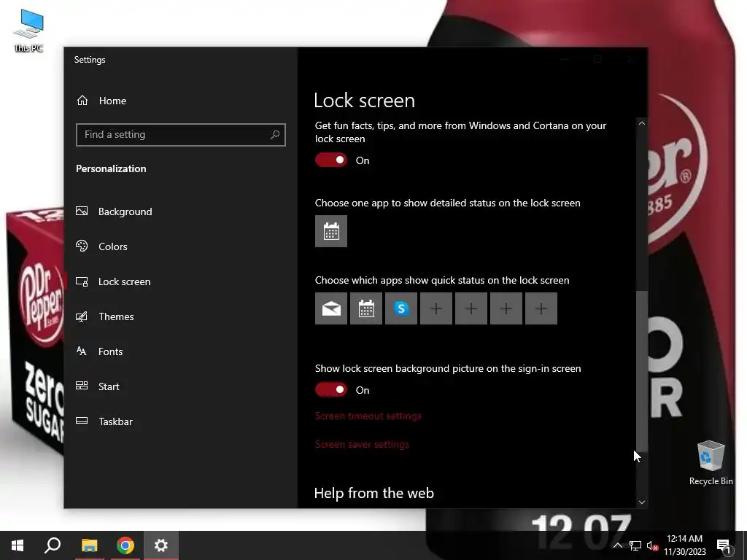
Task: Click the Lock screen page title
Action: [x=365, y=101]
